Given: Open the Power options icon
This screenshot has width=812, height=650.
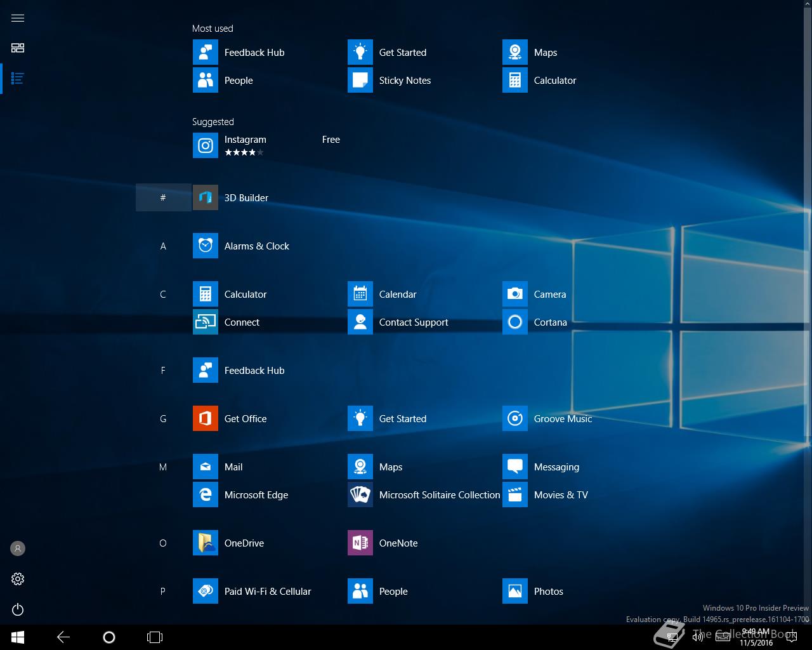Looking at the screenshot, I should pos(18,609).
